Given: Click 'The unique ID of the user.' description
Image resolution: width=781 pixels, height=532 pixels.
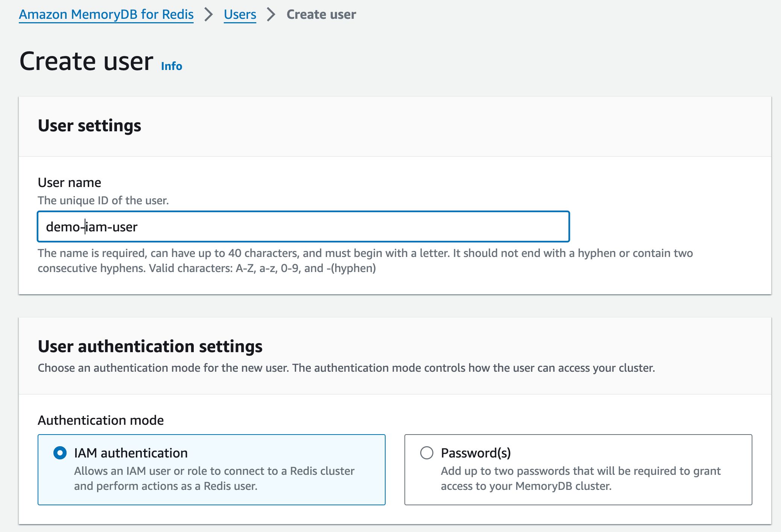Looking at the screenshot, I should [x=103, y=200].
